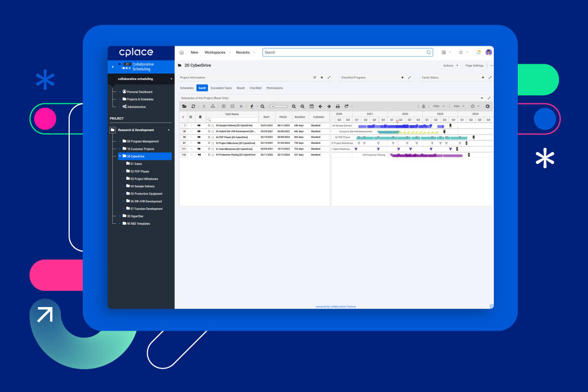The width and height of the screenshot is (588, 392).
Task: Zoom in on the Gantt timeline
Action: click(x=293, y=107)
